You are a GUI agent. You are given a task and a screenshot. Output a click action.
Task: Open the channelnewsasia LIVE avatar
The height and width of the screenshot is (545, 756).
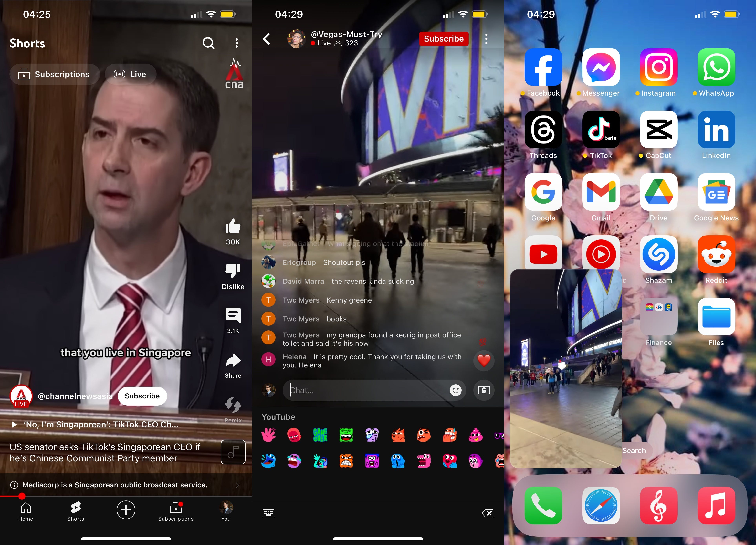(21, 396)
